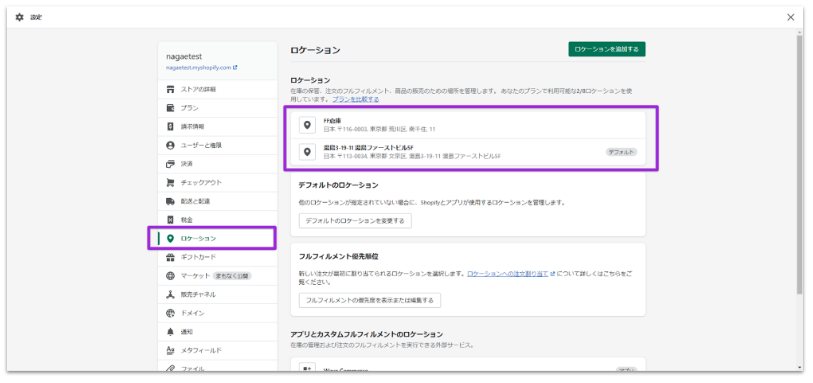Image resolution: width=813 pixels, height=383 pixels.
Task: Click the デフォルト badge on the 湯島 row
Action: (x=621, y=152)
